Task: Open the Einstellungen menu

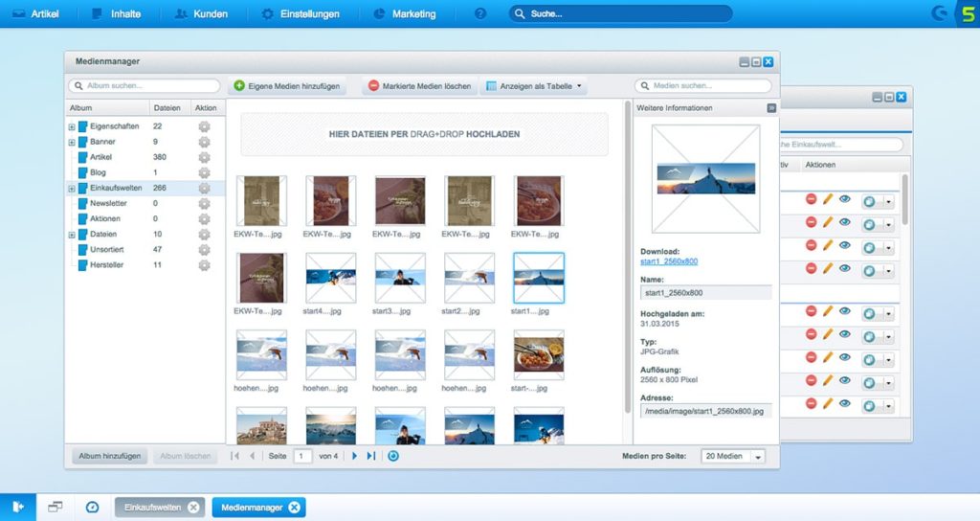Action: [x=300, y=13]
